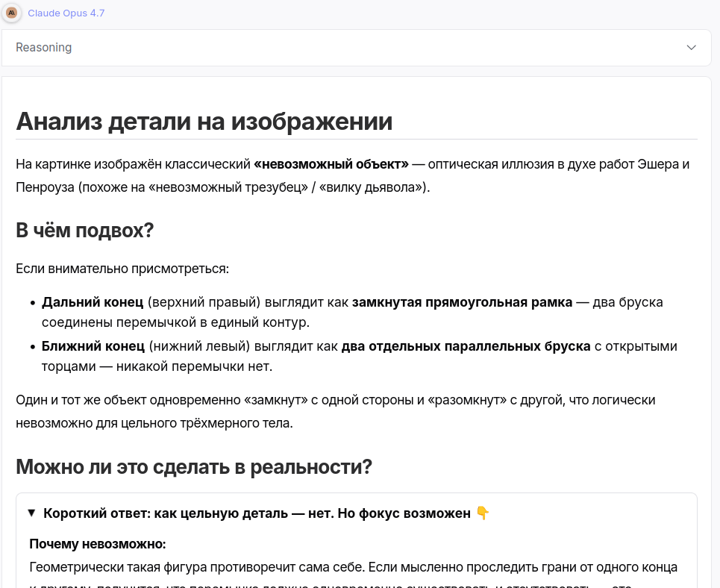Click the paragraph starting 'Один и тот же объект'
This screenshot has width=720, height=588.
(x=335, y=411)
